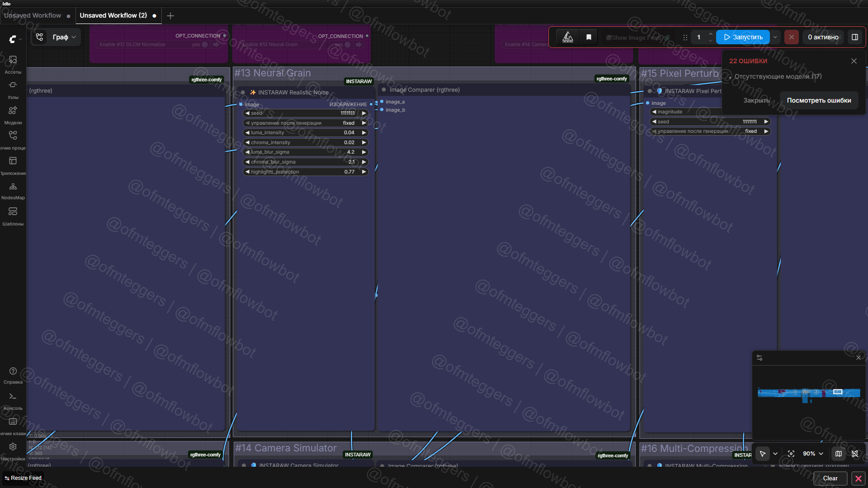Add a new workflow tab with plus
Image resolution: width=868 pixels, height=488 pixels.
[170, 16]
